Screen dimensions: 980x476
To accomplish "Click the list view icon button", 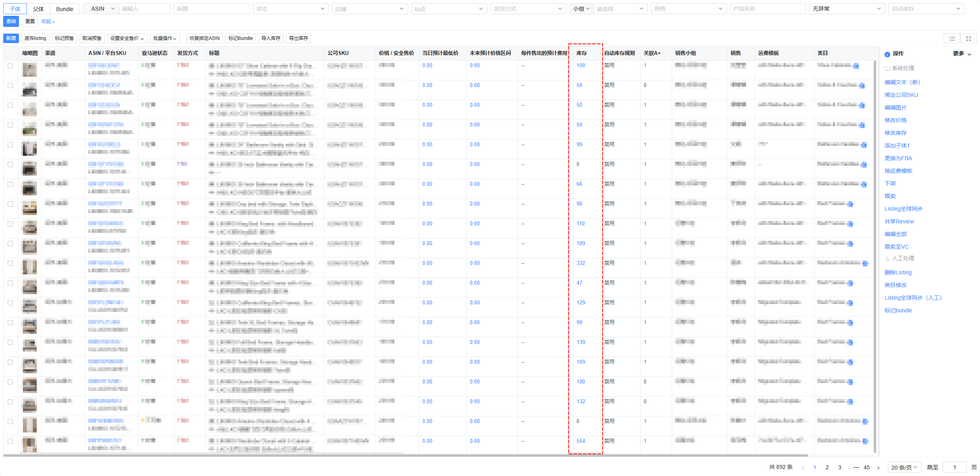I will (952, 38).
